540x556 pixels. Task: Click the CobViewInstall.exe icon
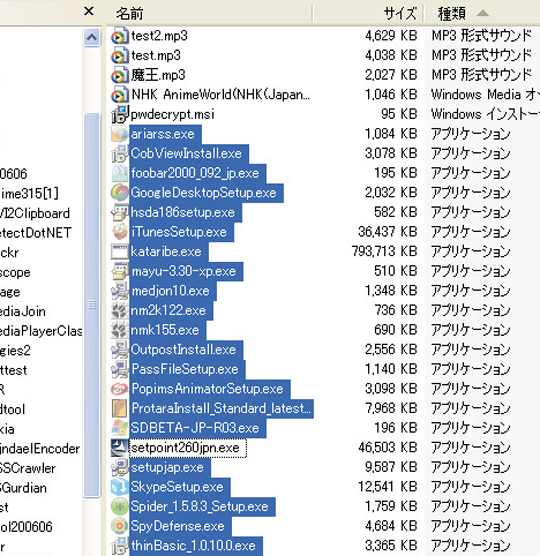119,154
